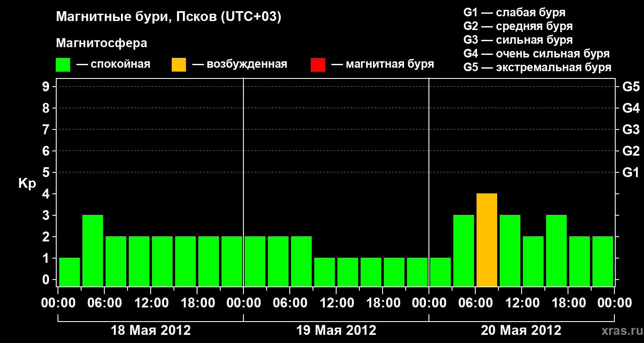Click the 'G5' label on the right axis

631,87
